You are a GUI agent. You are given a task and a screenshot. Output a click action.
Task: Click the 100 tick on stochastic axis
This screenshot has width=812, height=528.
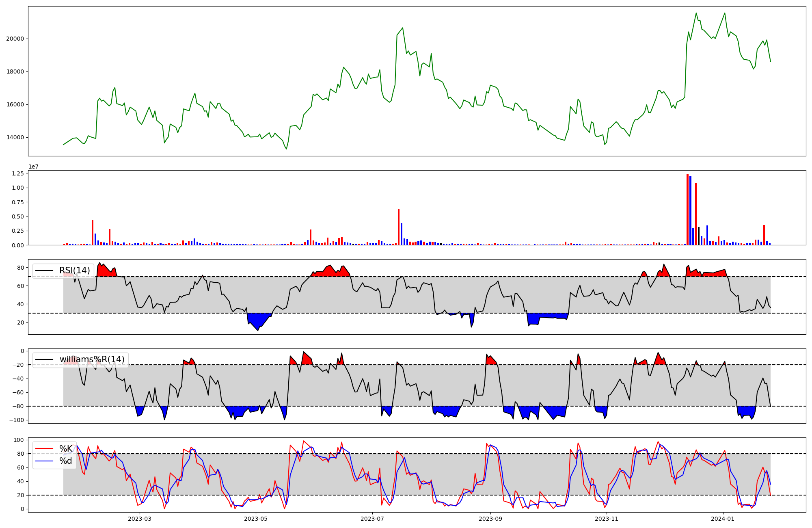pyautogui.click(x=19, y=440)
